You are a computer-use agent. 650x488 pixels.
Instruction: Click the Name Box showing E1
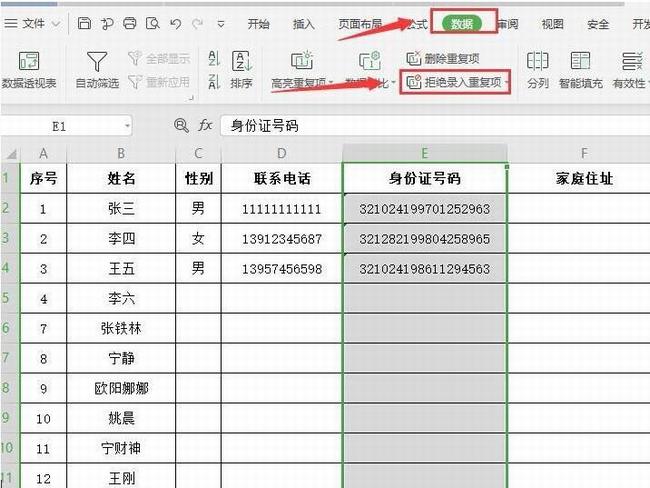coord(59,126)
